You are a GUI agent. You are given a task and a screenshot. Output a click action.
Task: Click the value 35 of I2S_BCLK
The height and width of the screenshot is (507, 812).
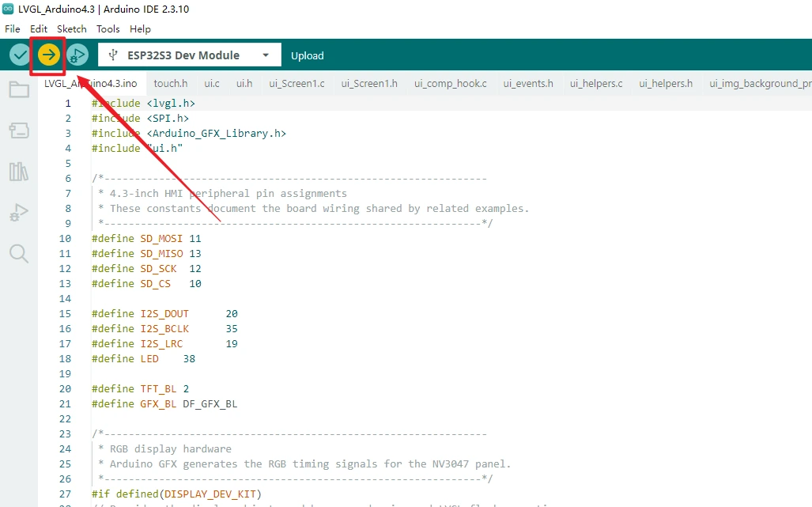pos(232,329)
